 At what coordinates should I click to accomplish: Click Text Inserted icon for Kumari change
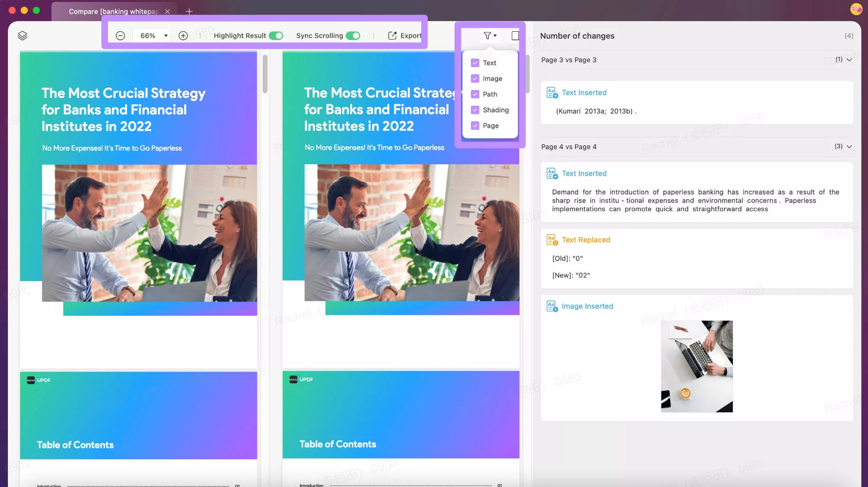tap(552, 93)
